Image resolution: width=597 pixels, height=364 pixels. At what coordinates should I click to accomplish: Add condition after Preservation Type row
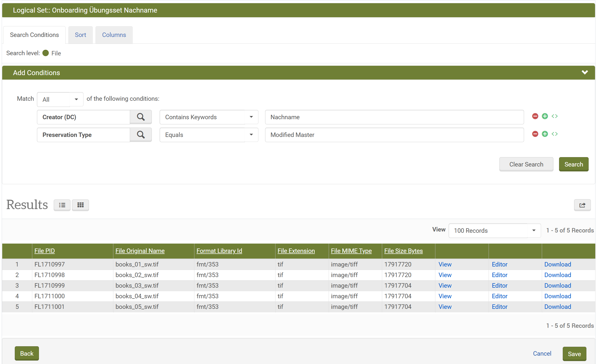click(x=545, y=134)
